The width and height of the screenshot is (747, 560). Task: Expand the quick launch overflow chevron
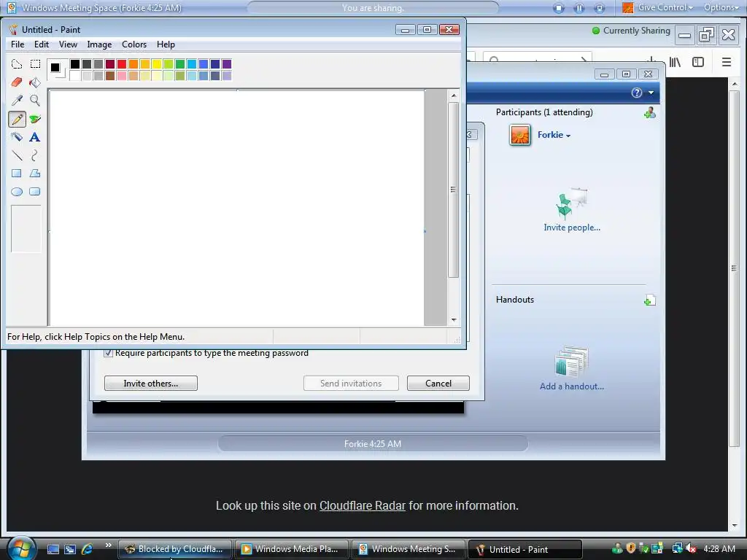[x=108, y=545]
